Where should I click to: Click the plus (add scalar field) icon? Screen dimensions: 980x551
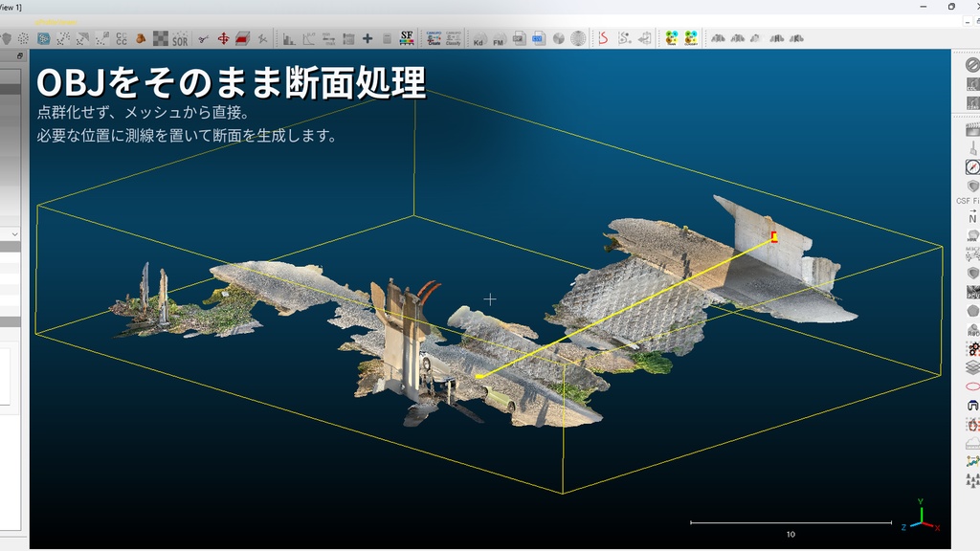coord(367,38)
